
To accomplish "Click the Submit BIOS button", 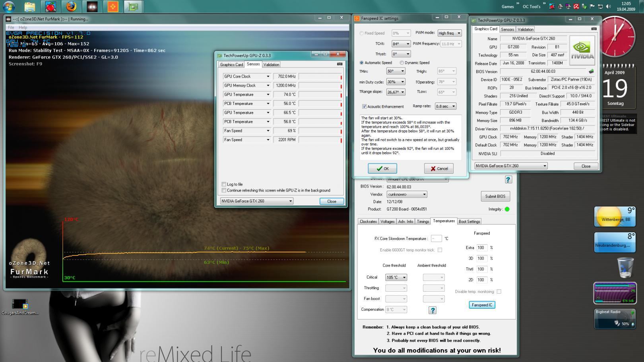I will click(x=495, y=196).
